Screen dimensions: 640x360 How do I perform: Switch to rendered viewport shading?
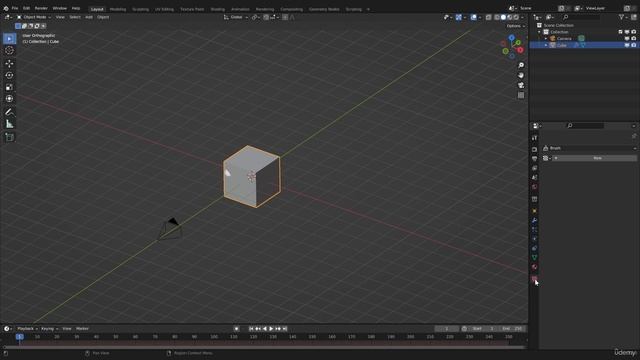pyautogui.click(x=516, y=17)
